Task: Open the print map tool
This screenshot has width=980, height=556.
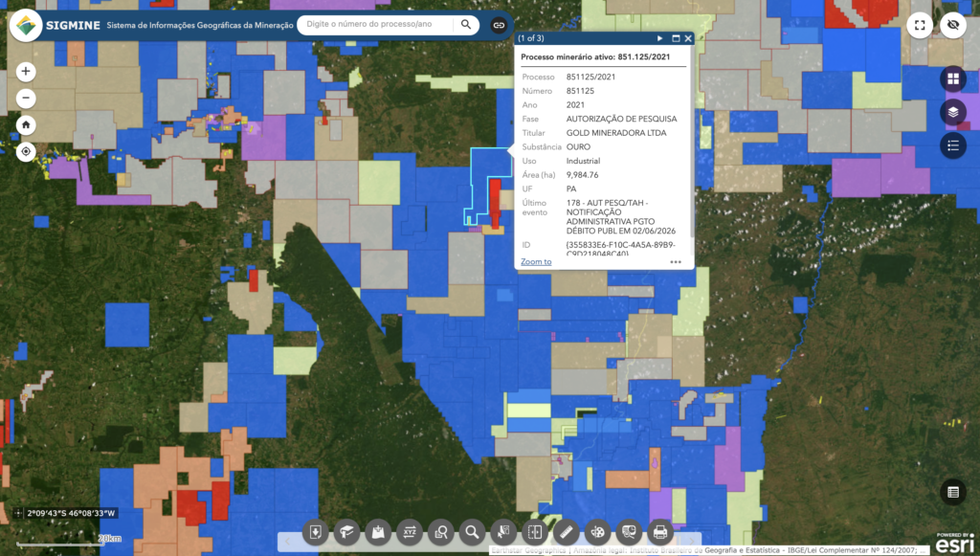Action: pyautogui.click(x=660, y=532)
